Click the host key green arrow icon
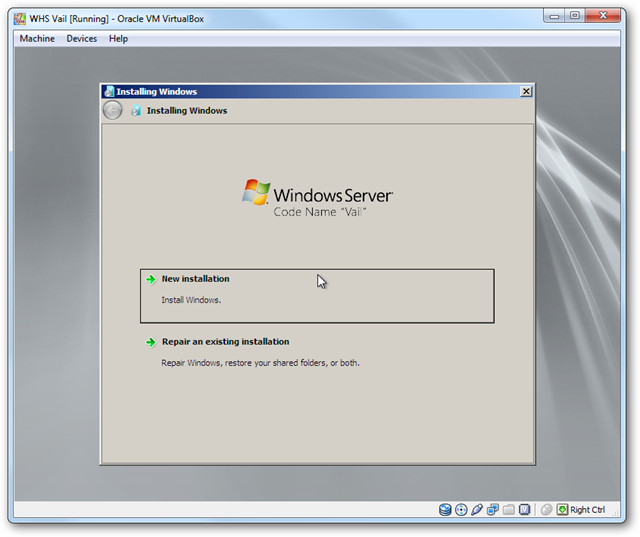This screenshot has width=640, height=537. 562,510
